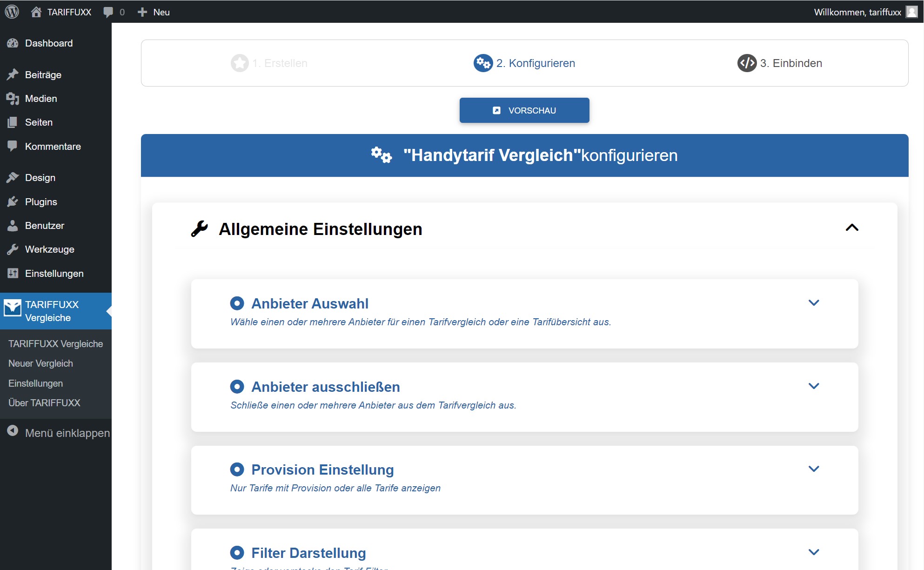This screenshot has height=570, width=924.
Task: Open the Neuer Vergleich submenu link
Action: pos(40,363)
